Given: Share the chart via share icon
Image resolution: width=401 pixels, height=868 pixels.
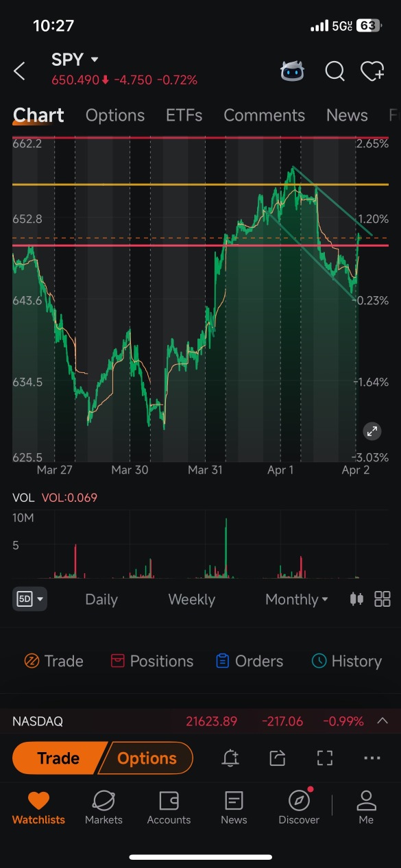Looking at the screenshot, I should pos(277,758).
